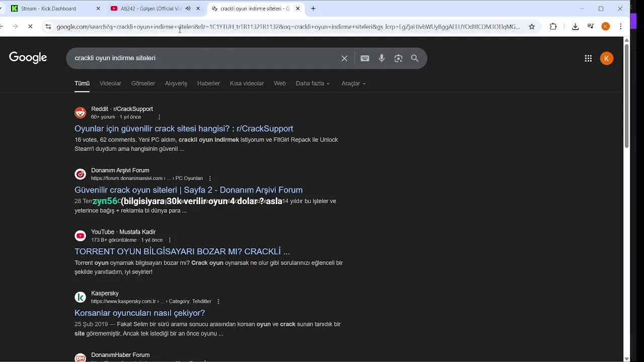The image size is (644, 362).
Task: Start voice search with the microphone icon
Action: coord(382,58)
